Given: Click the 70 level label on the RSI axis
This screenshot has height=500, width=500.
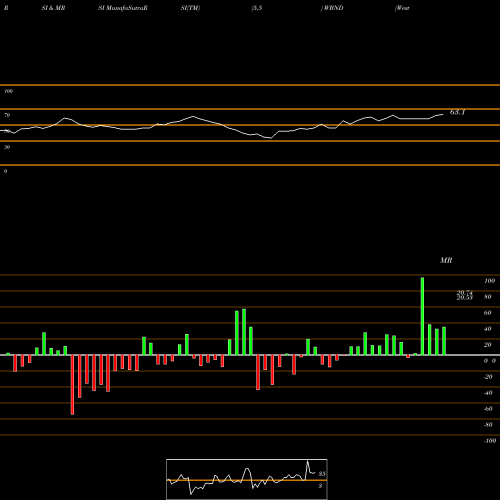Looking at the screenshot, I should 7,115.
